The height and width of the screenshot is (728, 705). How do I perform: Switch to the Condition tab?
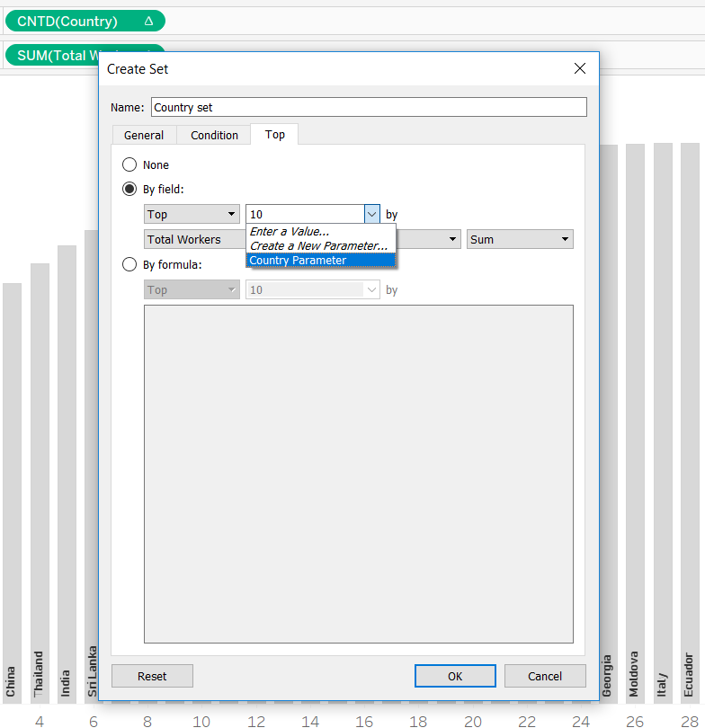pyautogui.click(x=214, y=135)
